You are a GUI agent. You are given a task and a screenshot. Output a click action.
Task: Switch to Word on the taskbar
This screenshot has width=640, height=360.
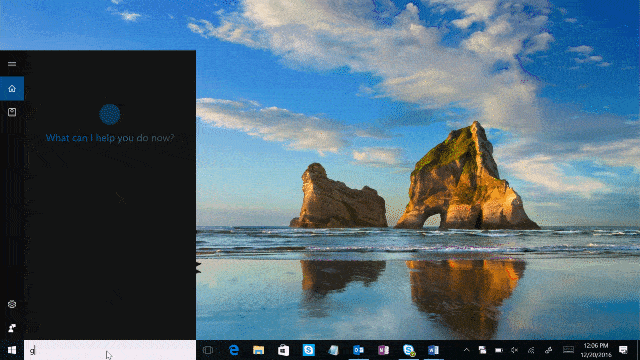coord(433,350)
